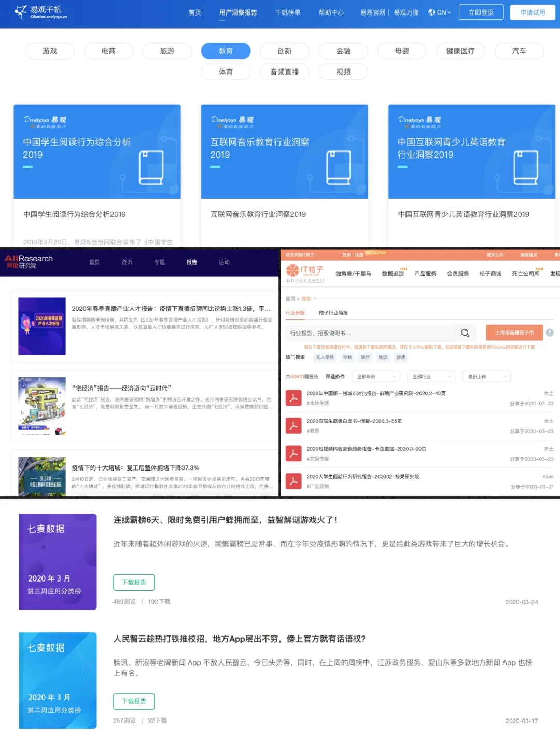560x747 pixels.
Task: Click 资讯 in AliResearch nav
Action: 127,262
